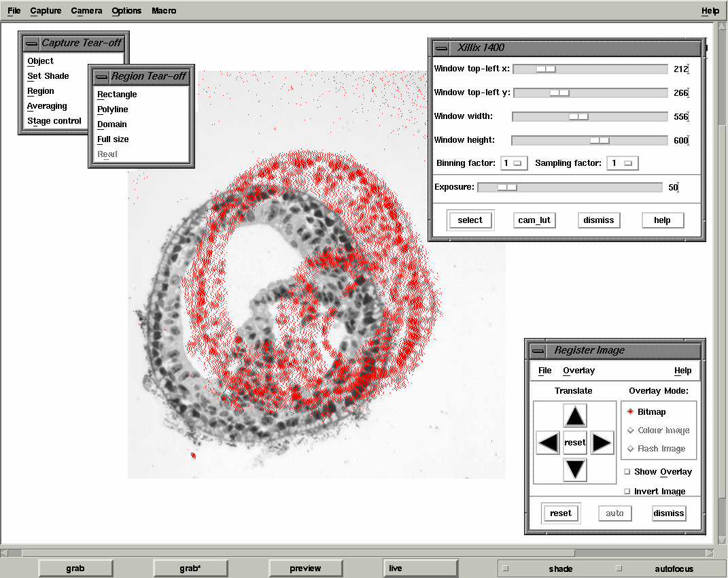Open Overlay menu in Register Image
Screen dimensions: 728x578
point(578,371)
